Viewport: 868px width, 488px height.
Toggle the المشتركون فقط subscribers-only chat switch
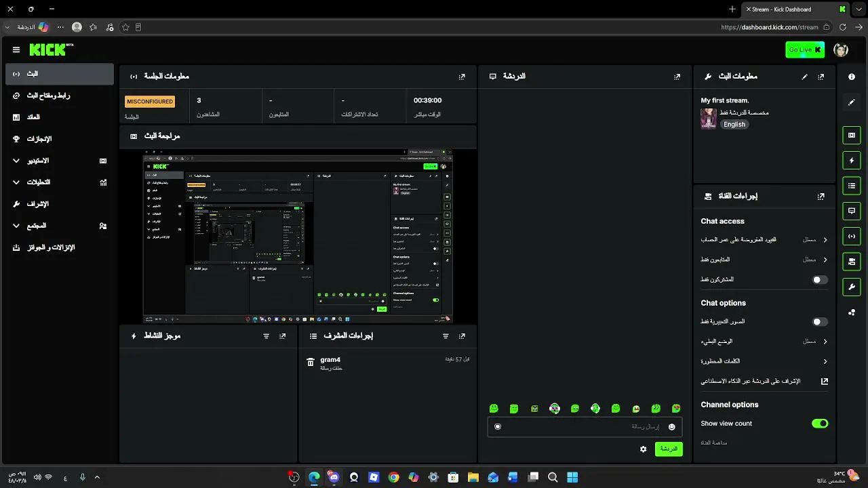click(820, 279)
